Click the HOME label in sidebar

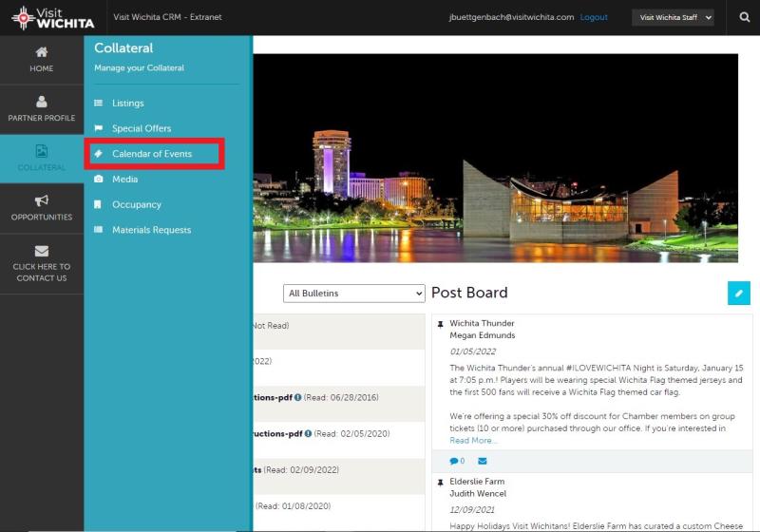point(42,68)
